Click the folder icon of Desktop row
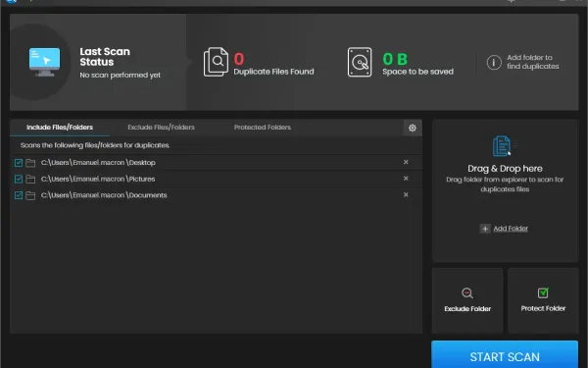Screen dimensions: 588x368 pyautogui.click(x=30, y=163)
